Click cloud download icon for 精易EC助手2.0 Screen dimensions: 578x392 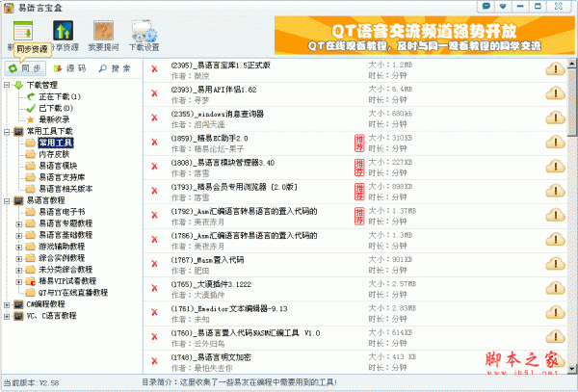point(555,143)
